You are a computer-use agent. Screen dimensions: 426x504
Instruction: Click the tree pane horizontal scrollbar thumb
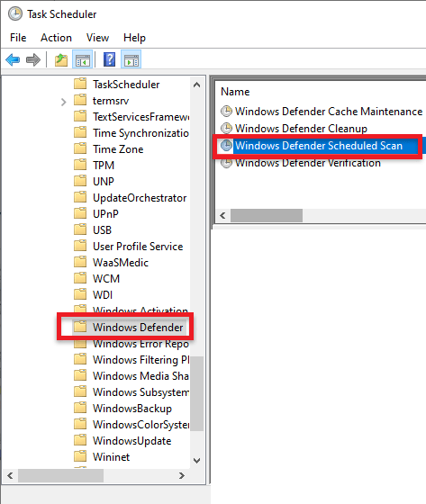tap(61, 476)
